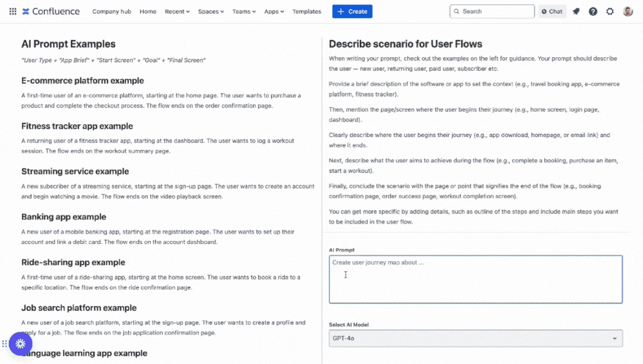The width and height of the screenshot is (643, 364).
Task: Open Company hub
Action: [111, 12]
